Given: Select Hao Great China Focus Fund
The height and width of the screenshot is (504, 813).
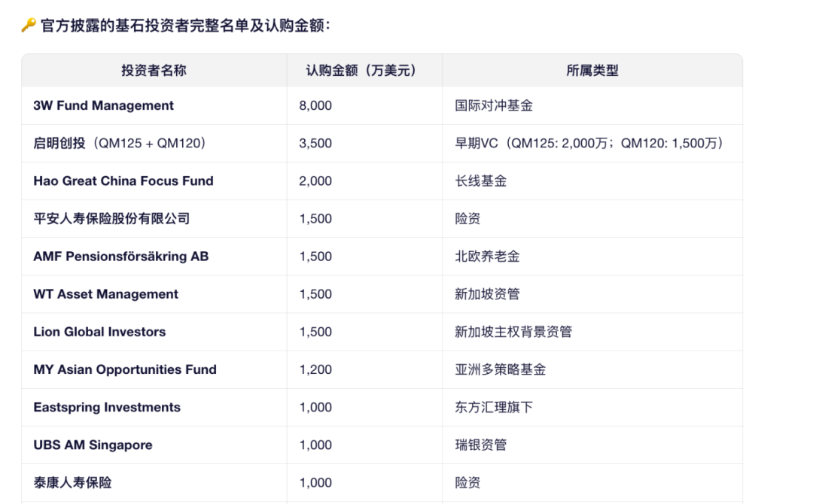Looking at the screenshot, I should tap(123, 181).
